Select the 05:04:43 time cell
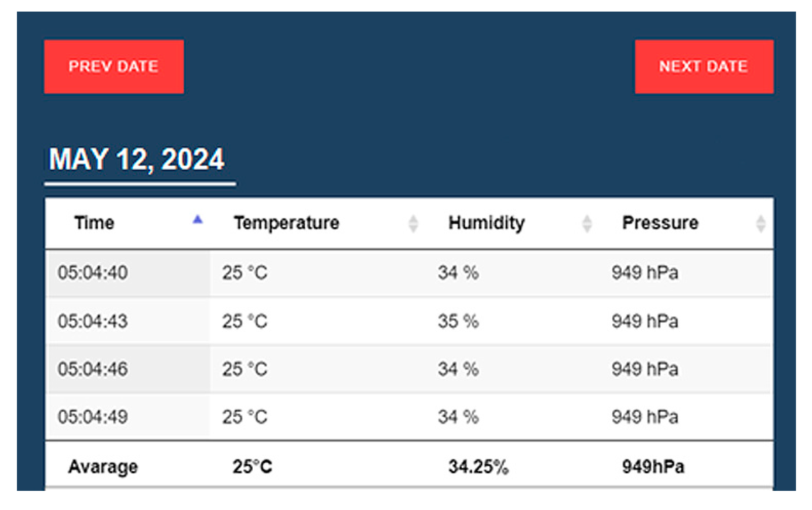The image size is (812, 510). point(93,321)
